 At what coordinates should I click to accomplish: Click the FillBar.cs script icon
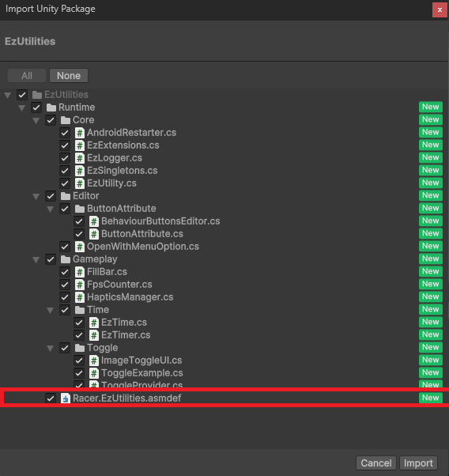pos(80,272)
